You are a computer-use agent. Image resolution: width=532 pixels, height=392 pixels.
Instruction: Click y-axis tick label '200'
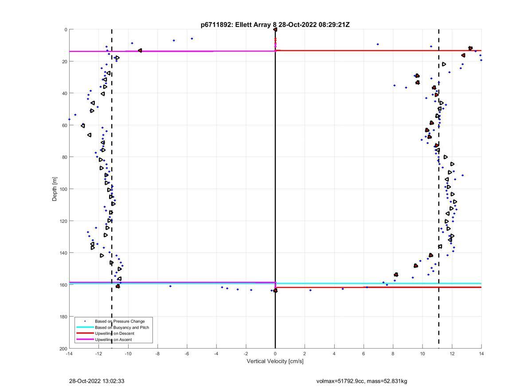[63, 349]
